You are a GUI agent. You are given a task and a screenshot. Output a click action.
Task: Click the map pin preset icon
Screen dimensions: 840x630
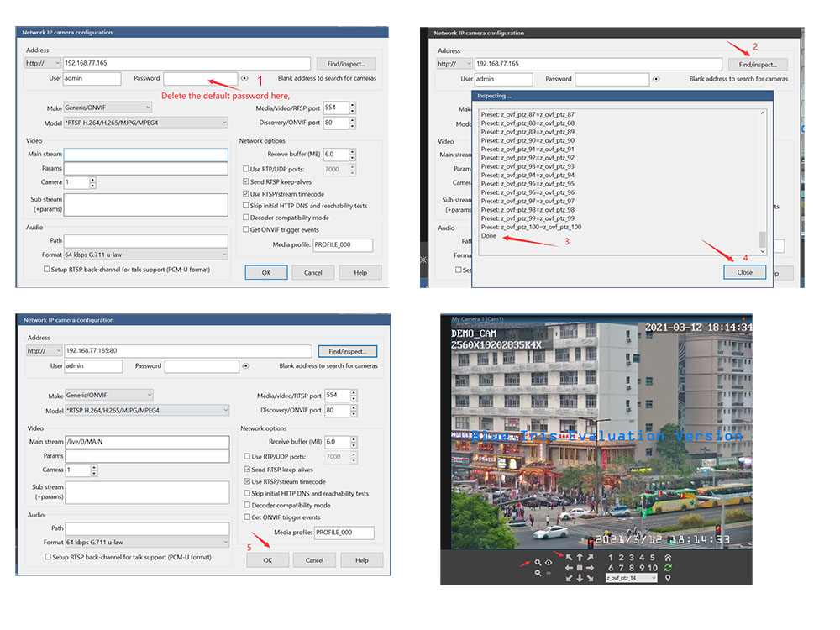[668, 579]
